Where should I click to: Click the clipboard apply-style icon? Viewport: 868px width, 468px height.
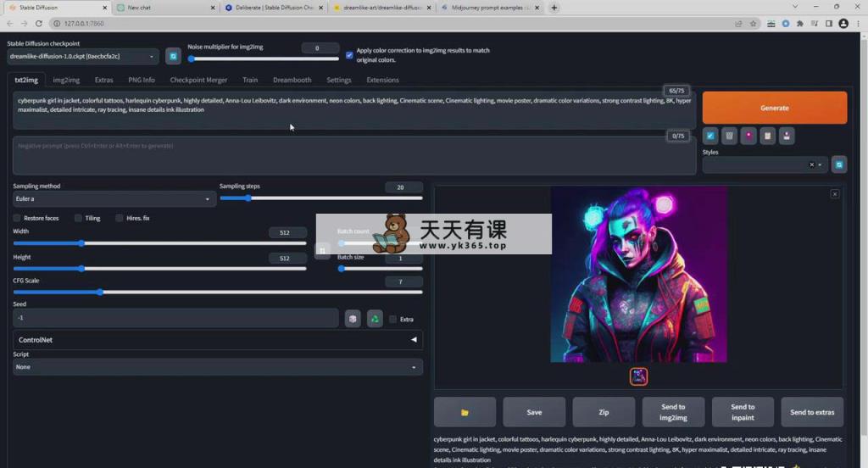767,136
